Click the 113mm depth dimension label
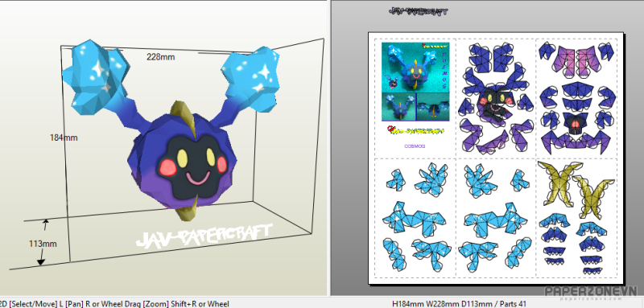Image resolution: width=644 pixels, height=308 pixels. click(x=43, y=244)
